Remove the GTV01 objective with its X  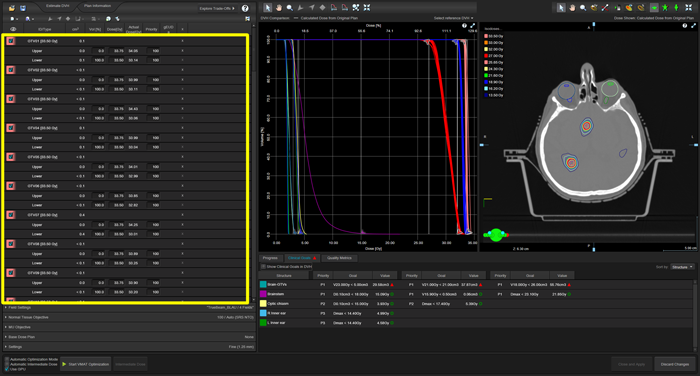point(182,41)
